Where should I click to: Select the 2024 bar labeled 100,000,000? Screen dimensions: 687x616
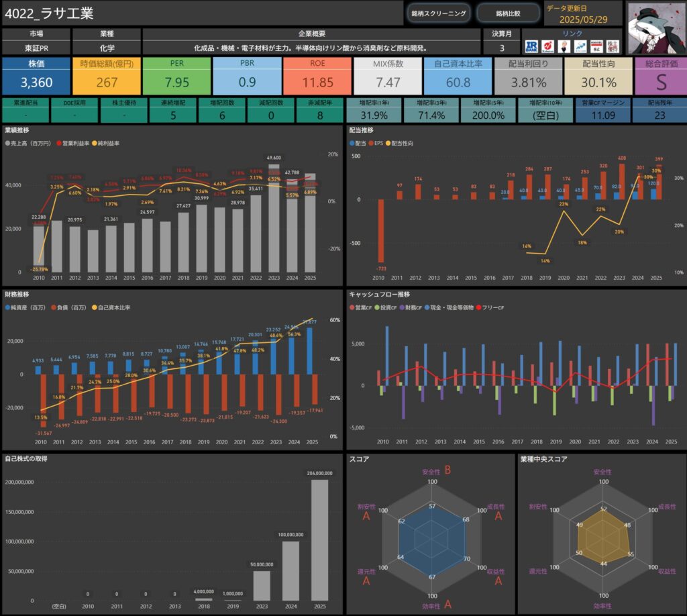click(x=291, y=571)
